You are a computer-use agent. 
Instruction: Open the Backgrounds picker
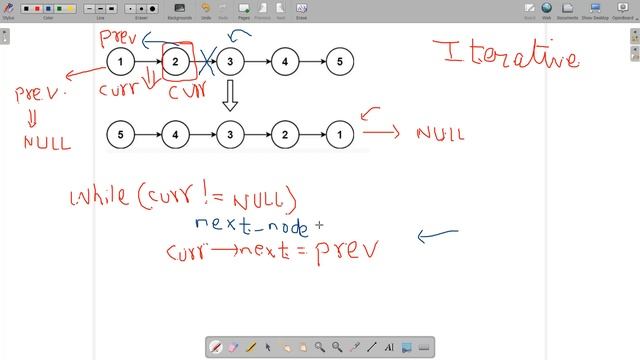[180, 11]
